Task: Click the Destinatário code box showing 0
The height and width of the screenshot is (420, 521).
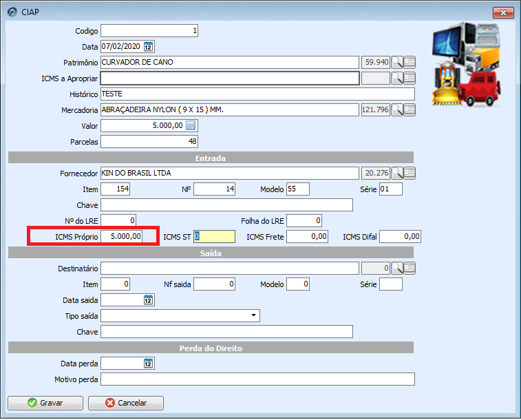Action: point(376,268)
